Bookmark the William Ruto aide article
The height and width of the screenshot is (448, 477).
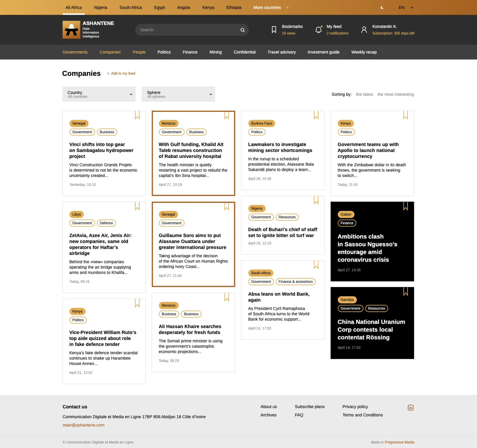(x=137, y=303)
